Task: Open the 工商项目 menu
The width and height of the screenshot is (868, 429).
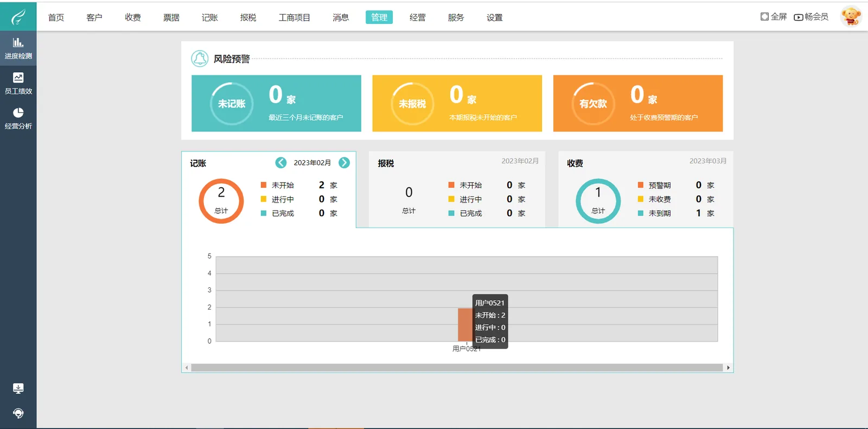Action: click(x=295, y=17)
